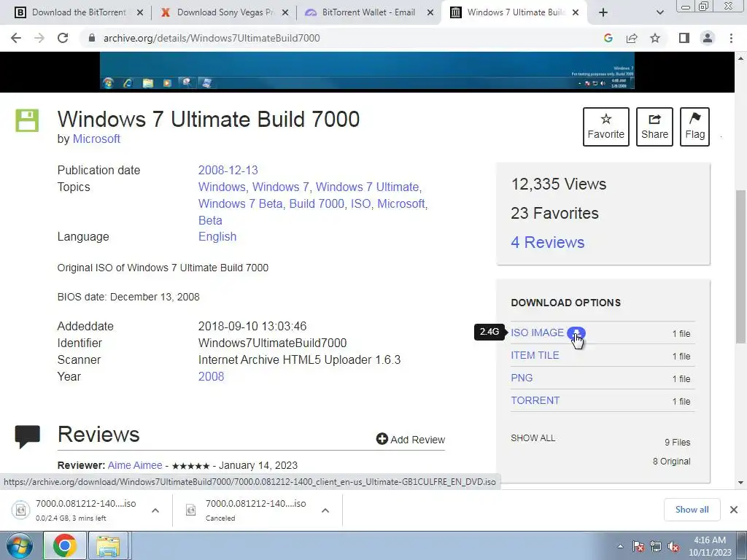Go back to the previous page

(16, 38)
